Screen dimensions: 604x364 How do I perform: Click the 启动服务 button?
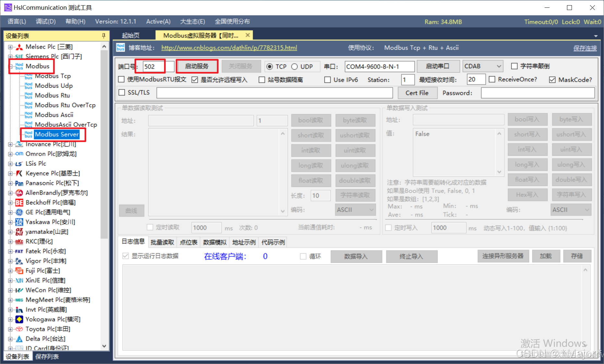(197, 66)
